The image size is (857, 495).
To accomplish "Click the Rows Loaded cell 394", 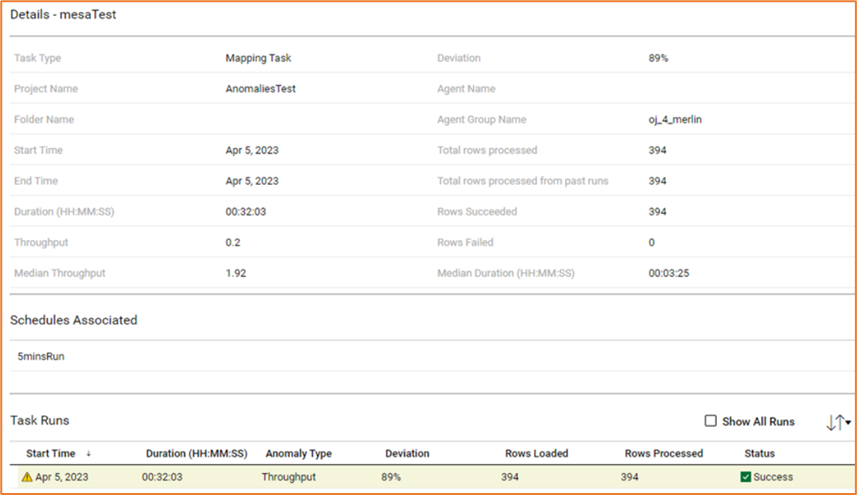I will pyautogui.click(x=510, y=477).
